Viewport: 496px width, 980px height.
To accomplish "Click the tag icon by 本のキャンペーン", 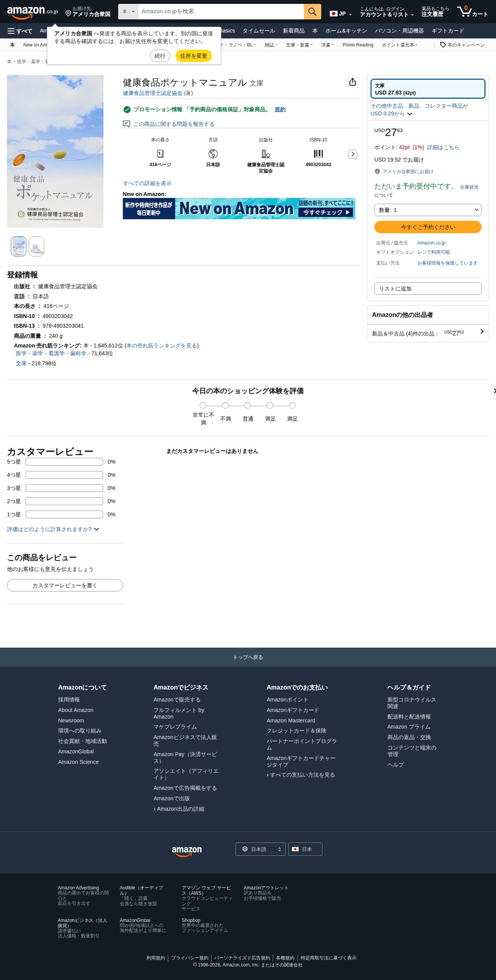I will click(443, 45).
